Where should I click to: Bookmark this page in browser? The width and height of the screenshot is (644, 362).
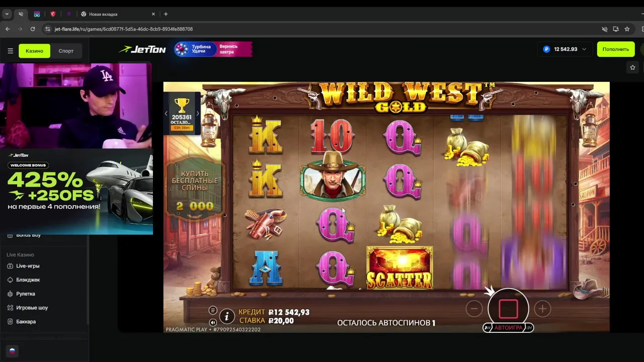click(627, 29)
